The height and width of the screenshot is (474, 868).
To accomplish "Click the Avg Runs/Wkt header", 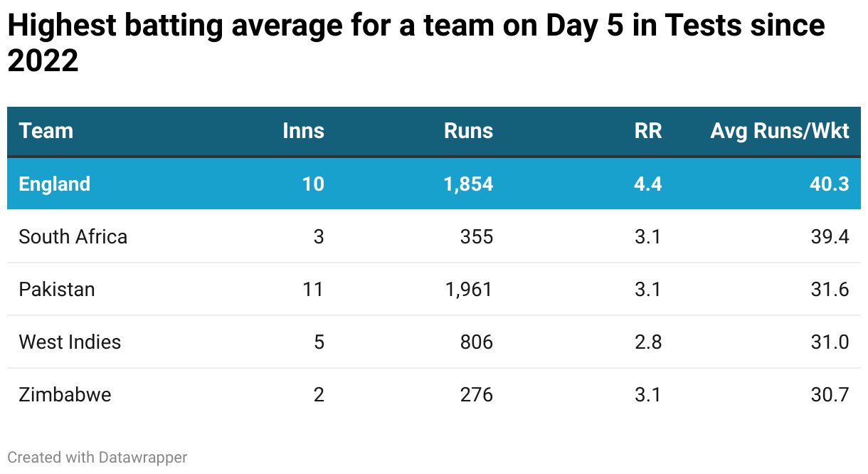I will coord(779,131).
